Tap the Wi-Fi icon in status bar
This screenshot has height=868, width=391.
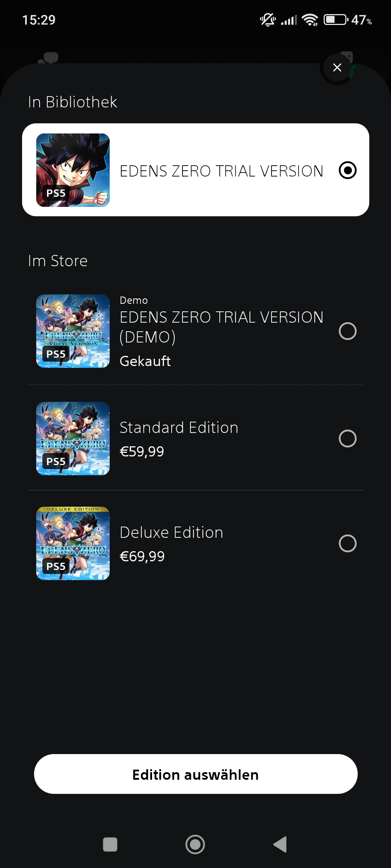point(310,20)
